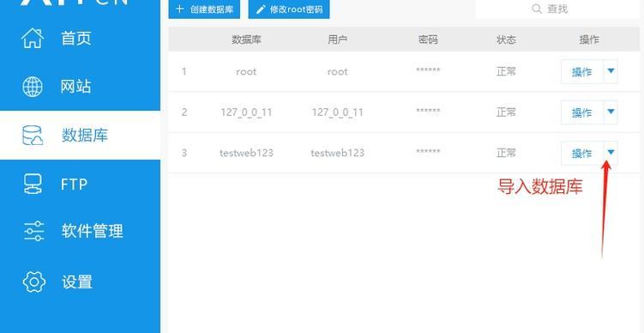This screenshot has width=644, height=333.
Task: Expand the dropdown arrow for 127_0_0_11 row
Action: (x=611, y=112)
